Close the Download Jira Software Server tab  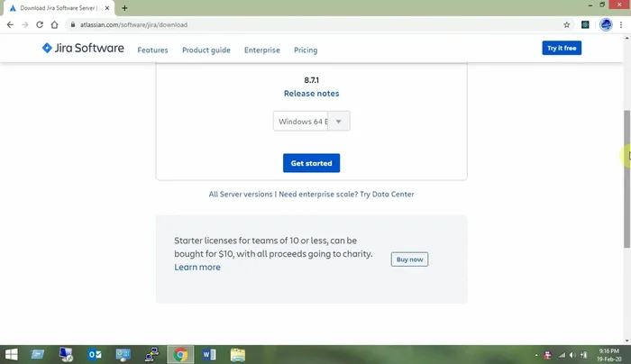[x=107, y=8]
